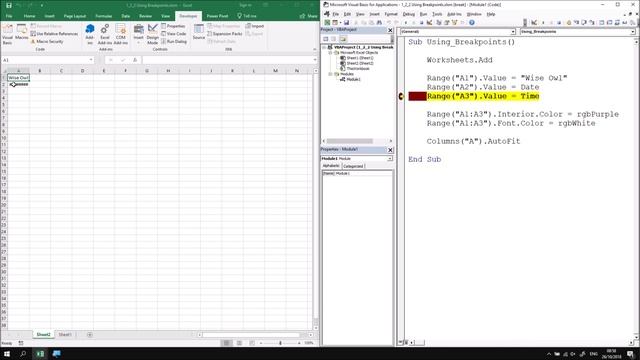Open the Tell me search box
The width and height of the screenshot is (640, 360).
coord(247,16)
